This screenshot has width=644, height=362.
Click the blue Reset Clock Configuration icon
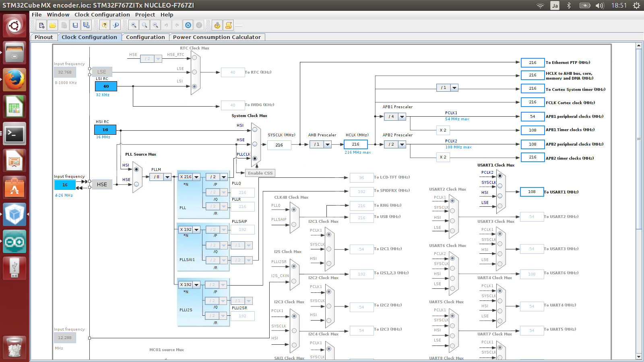(188, 25)
